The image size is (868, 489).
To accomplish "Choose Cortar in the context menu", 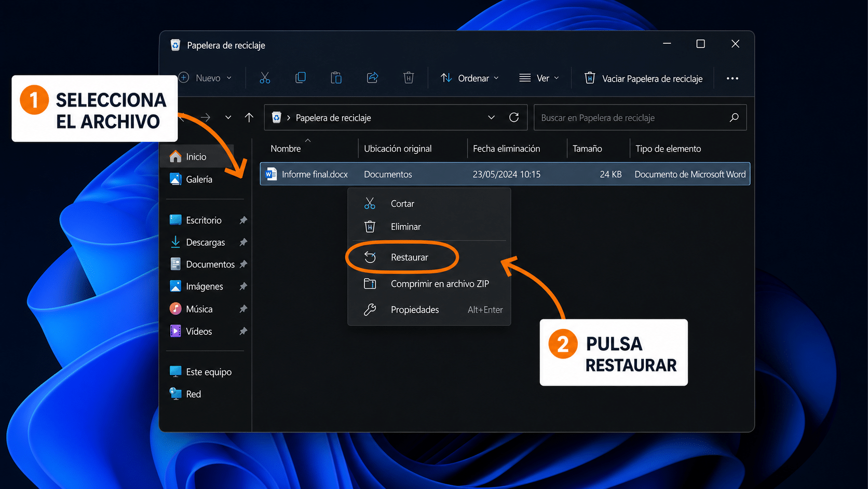I will 429,204.
